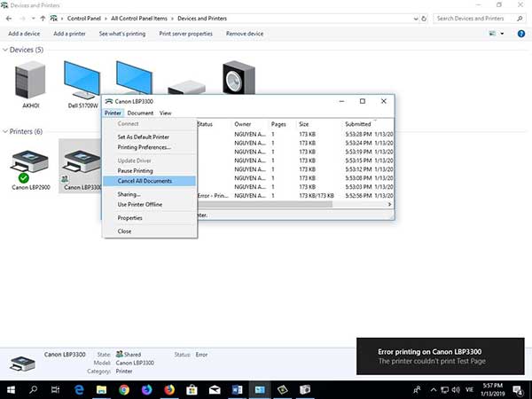The width and height of the screenshot is (532, 399).
Task: Select the job with Error - Printing status
Action: [295, 196]
